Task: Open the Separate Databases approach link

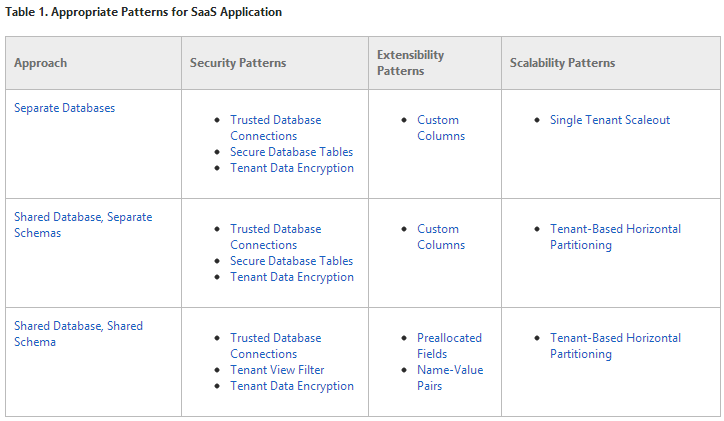Action: [x=64, y=108]
